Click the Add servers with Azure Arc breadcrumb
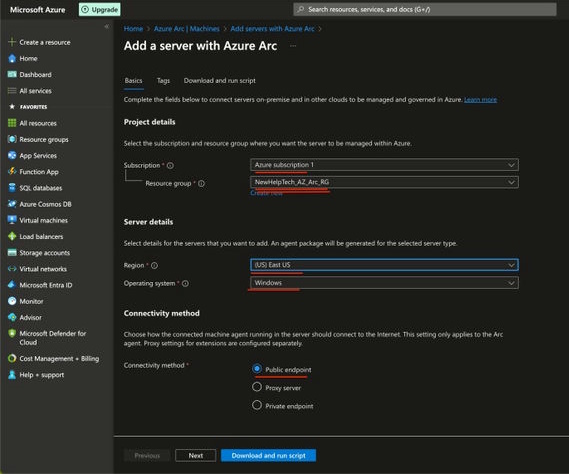569x474 pixels. click(273, 29)
